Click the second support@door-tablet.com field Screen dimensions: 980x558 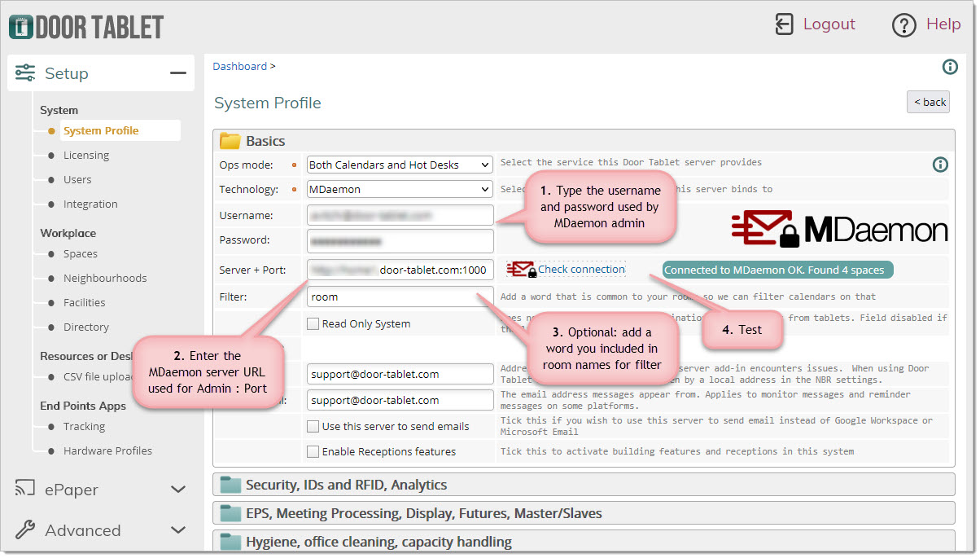pos(400,400)
